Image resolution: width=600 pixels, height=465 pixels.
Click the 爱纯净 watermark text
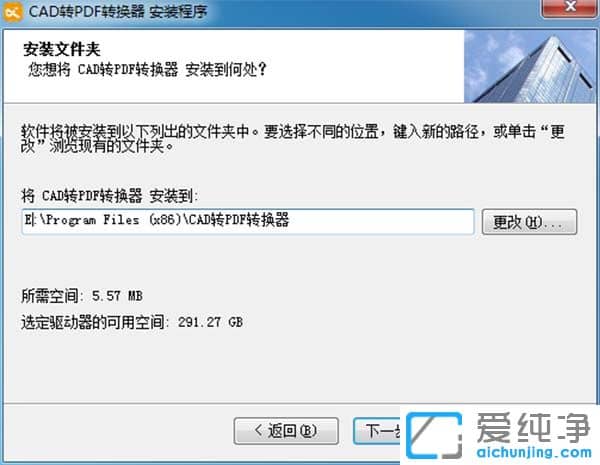point(533,427)
